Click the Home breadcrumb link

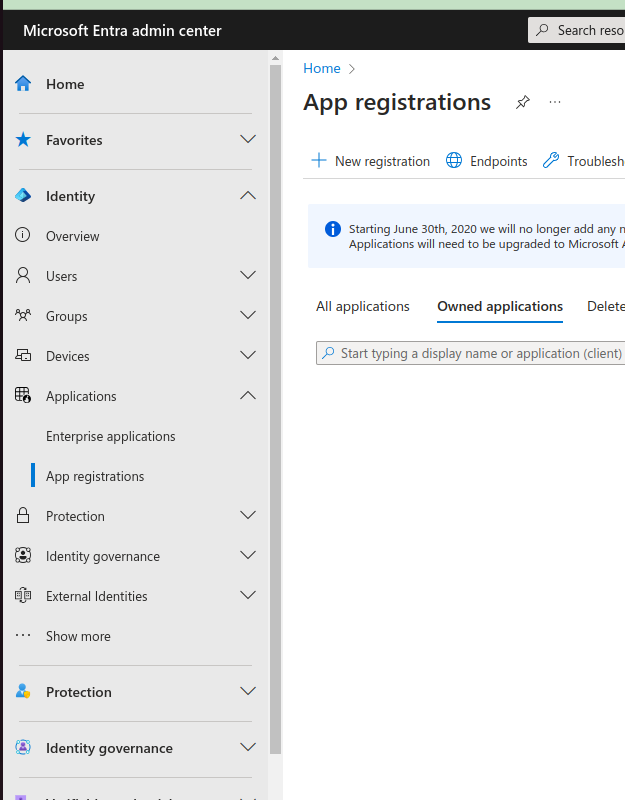[321, 68]
